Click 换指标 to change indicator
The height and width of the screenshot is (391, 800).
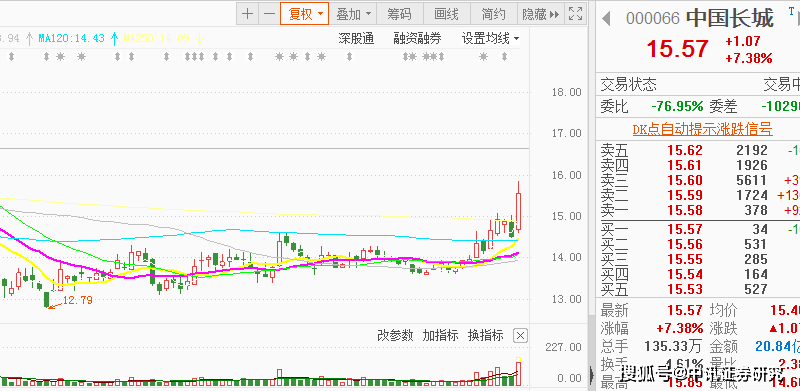click(486, 335)
